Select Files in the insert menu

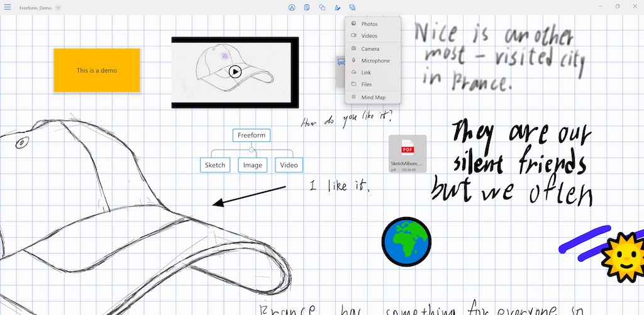point(367,84)
